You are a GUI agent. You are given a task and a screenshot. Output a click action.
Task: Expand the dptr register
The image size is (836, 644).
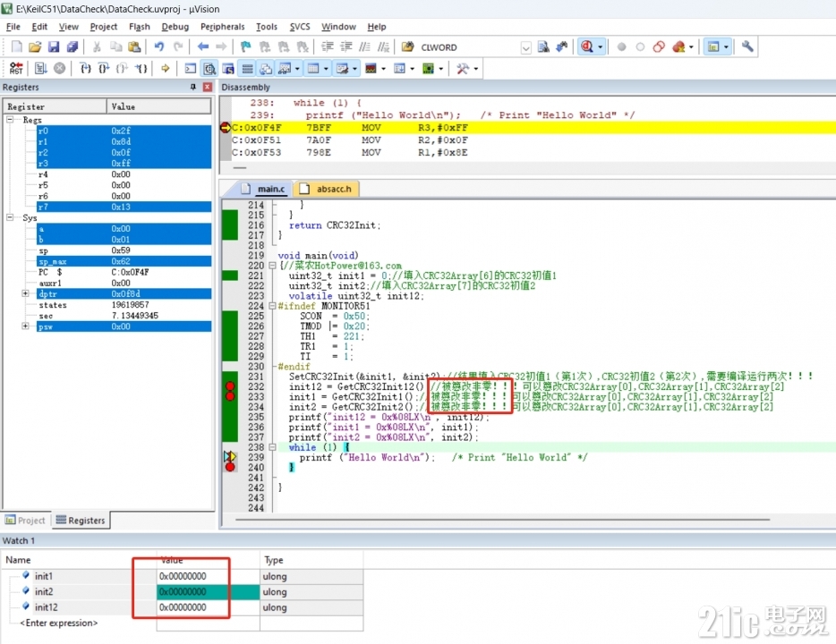click(x=25, y=293)
